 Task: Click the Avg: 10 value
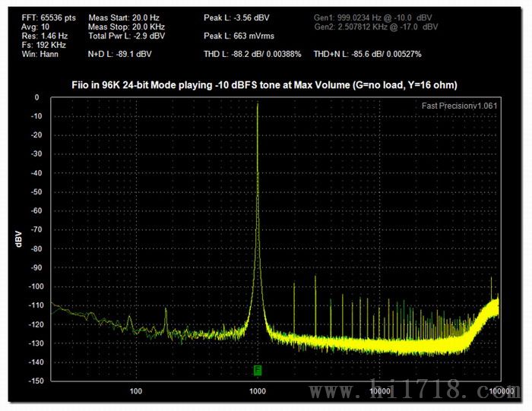[x=35, y=27]
